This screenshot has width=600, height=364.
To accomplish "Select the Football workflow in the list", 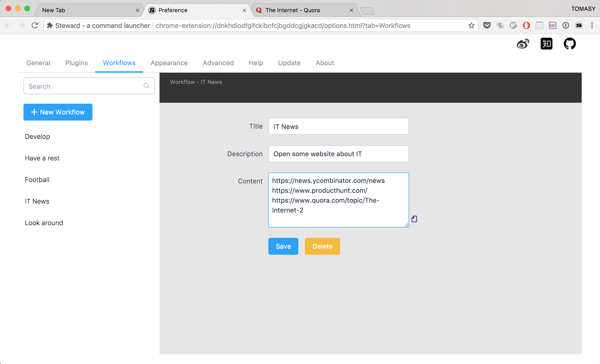I will pos(37,180).
